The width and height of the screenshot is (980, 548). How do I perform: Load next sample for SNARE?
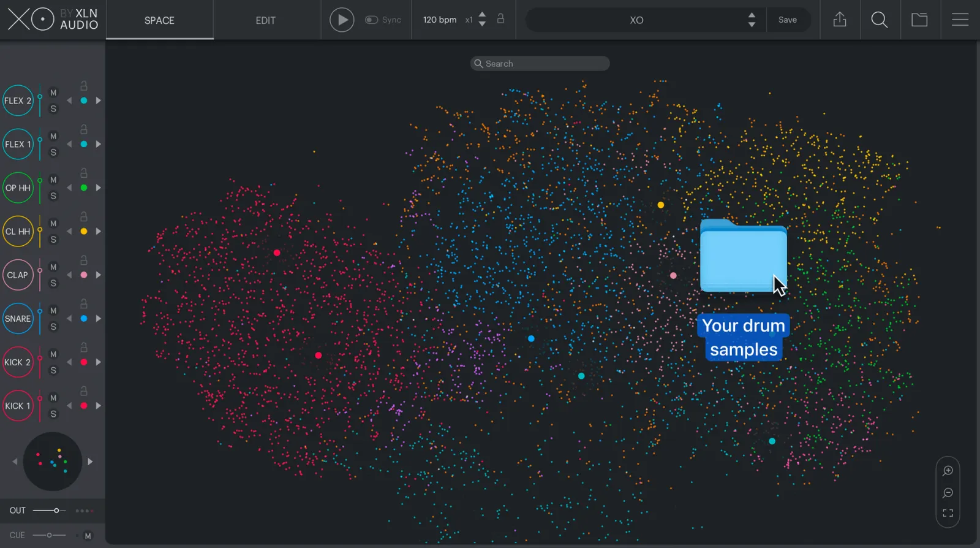(x=98, y=319)
